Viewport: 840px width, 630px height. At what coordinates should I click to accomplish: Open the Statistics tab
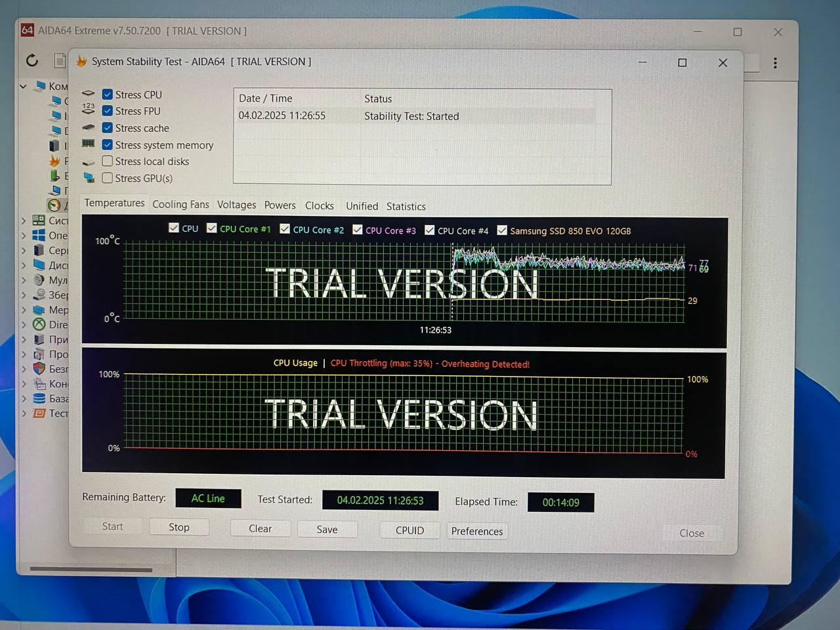(406, 207)
